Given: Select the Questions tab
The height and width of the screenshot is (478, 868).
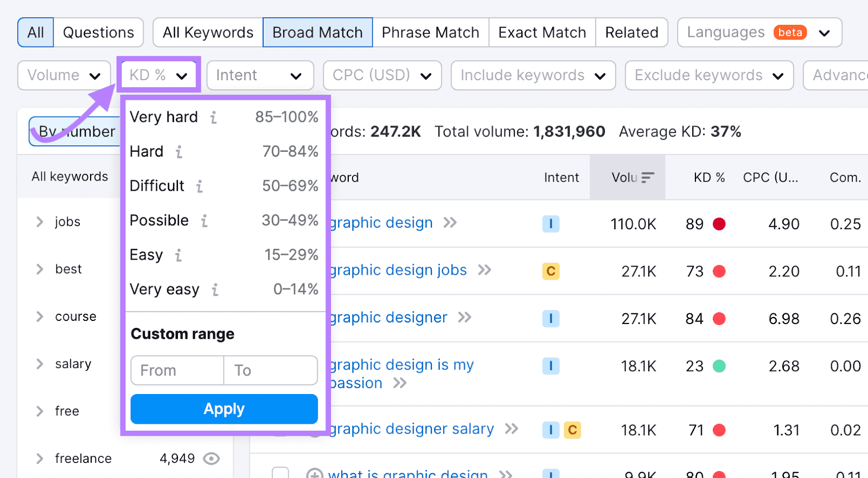Looking at the screenshot, I should click(98, 33).
